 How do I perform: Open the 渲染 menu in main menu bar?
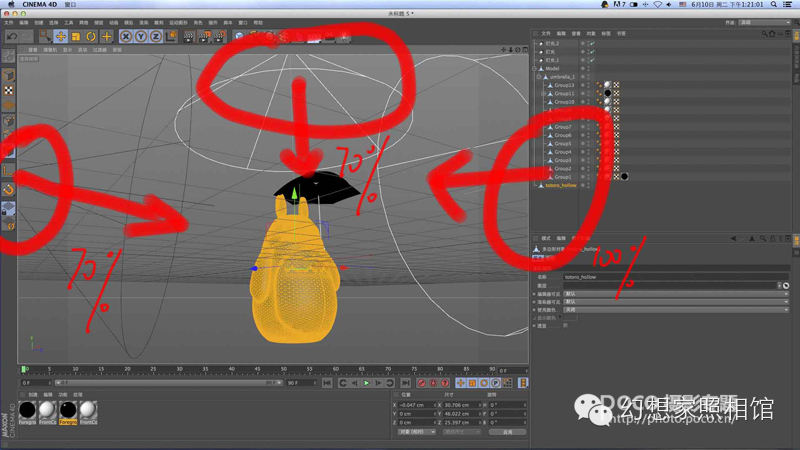point(144,23)
